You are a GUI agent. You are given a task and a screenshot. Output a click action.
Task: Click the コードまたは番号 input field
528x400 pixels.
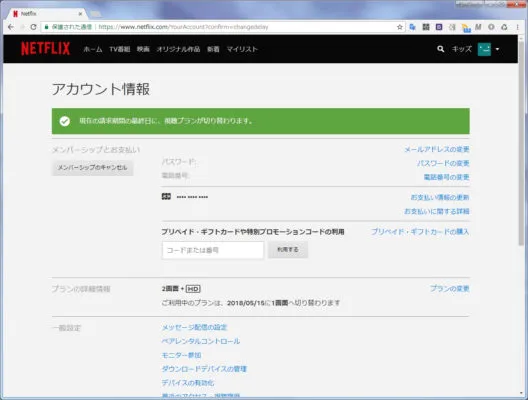213,250
